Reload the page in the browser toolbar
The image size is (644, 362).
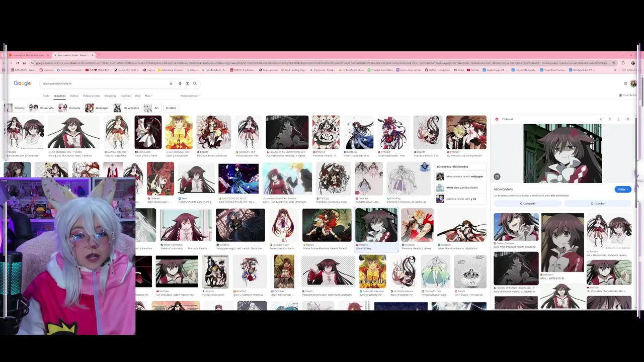coord(19,63)
